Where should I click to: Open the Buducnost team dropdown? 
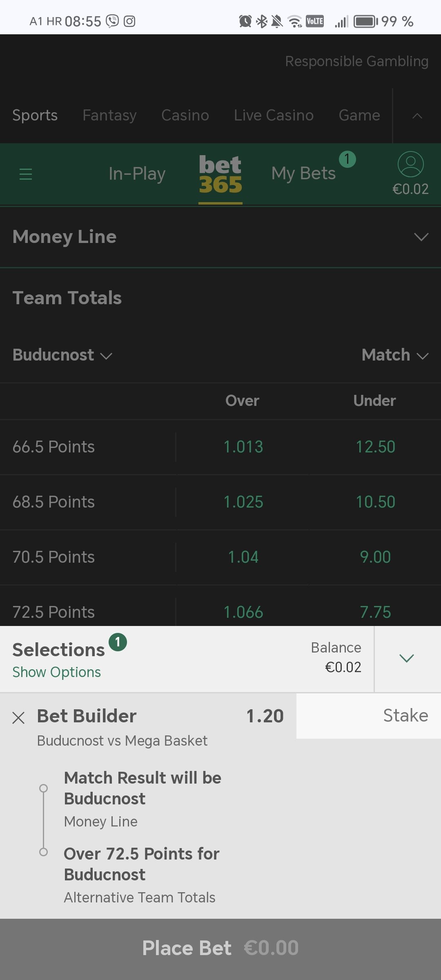click(x=62, y=355)
